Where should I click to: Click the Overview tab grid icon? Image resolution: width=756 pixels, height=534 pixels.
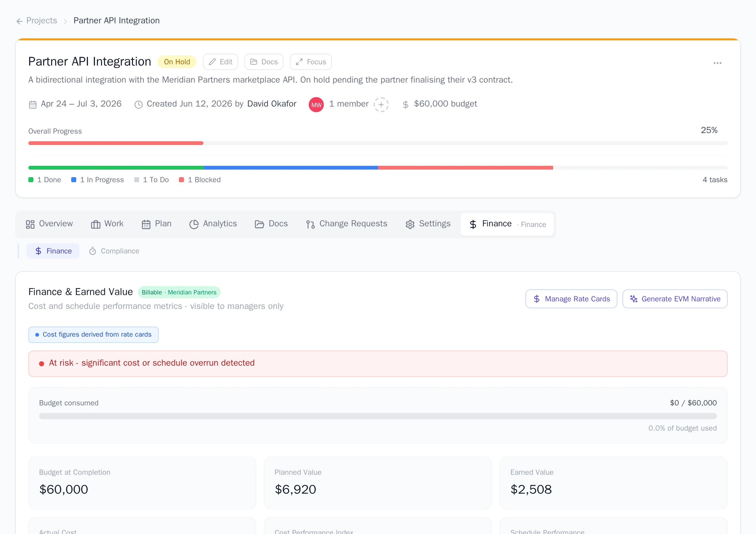point(30,225)
